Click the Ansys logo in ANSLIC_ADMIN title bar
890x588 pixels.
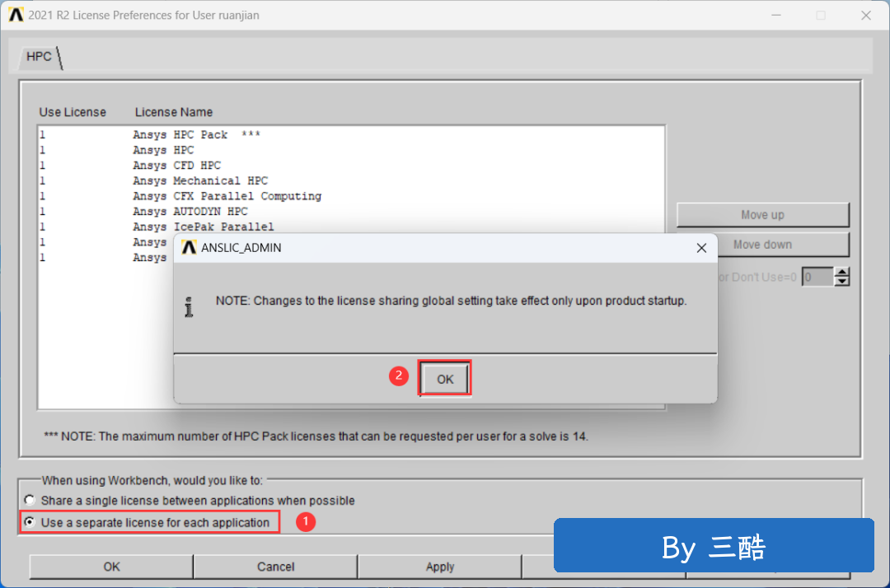click(189, 248)
